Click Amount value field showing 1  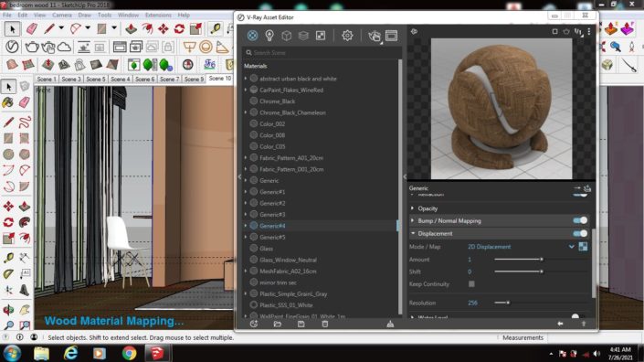point(470,260)
